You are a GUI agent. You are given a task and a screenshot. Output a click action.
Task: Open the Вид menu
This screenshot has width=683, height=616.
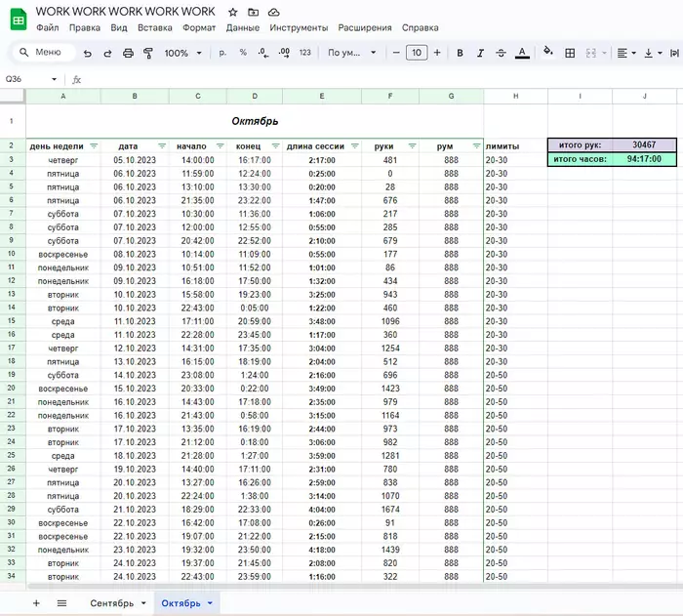click(x=118, y=28)
